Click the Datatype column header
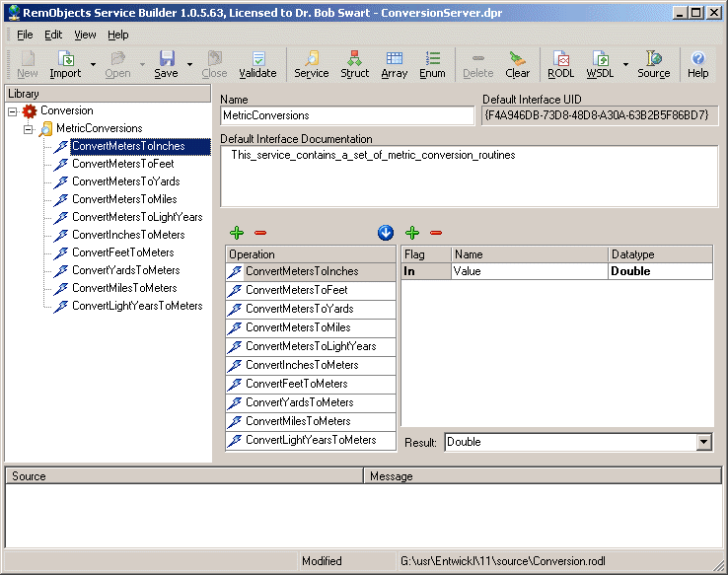This screenshot has height=575, width=728. click(660, 254)
